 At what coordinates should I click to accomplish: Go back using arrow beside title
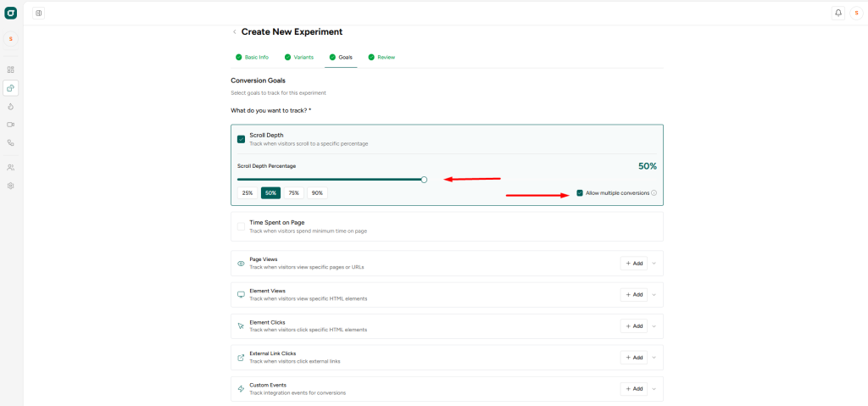[235, 32]
